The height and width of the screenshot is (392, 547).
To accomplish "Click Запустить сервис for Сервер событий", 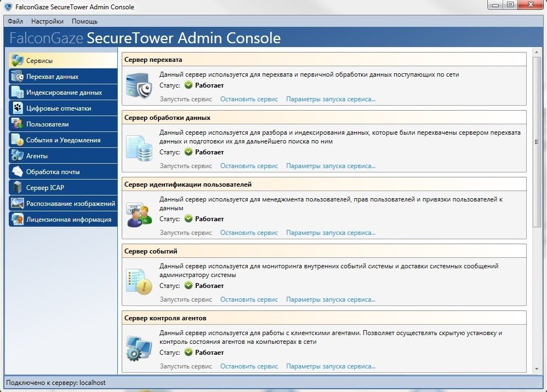I will (x=186, y=299).
